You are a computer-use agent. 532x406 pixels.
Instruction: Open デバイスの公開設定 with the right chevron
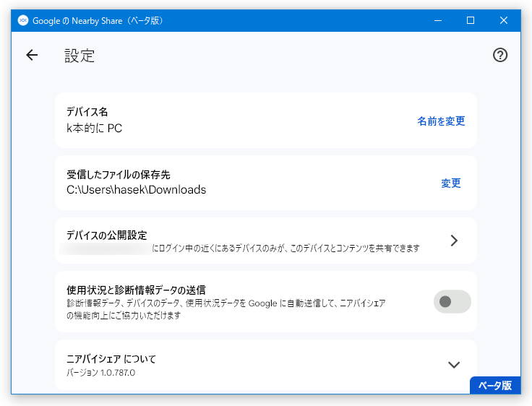pyautogui.click(x=454, y=241)
